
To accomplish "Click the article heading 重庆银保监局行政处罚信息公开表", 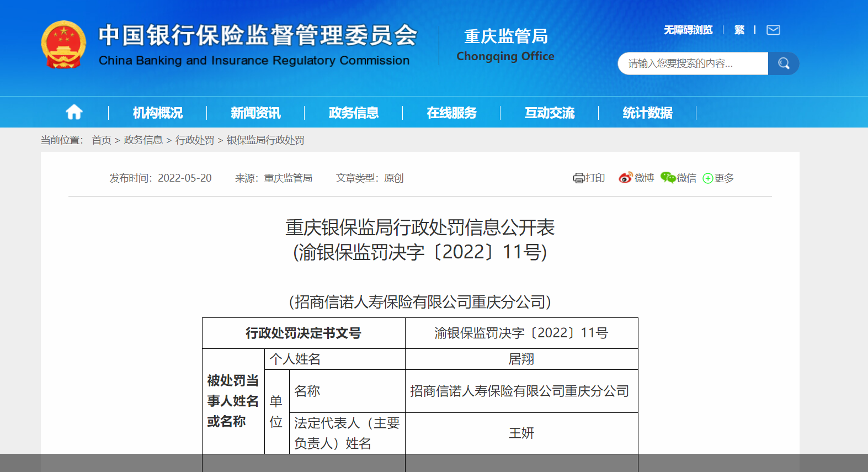I will click(420, 227).
